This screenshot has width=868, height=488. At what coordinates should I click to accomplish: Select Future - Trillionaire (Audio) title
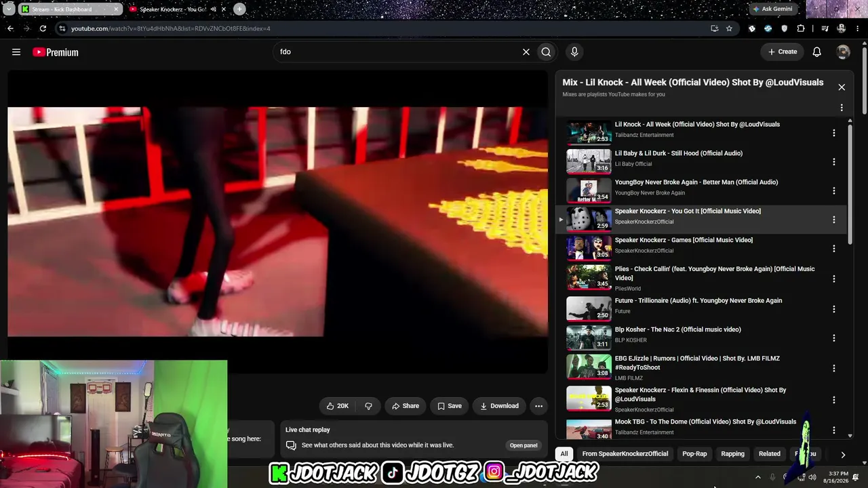[698, 300]
